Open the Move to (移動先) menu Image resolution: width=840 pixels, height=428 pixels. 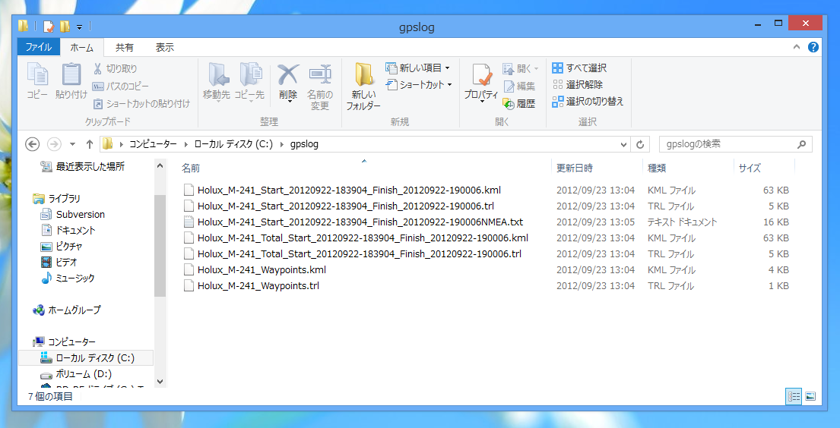point(216,81)
